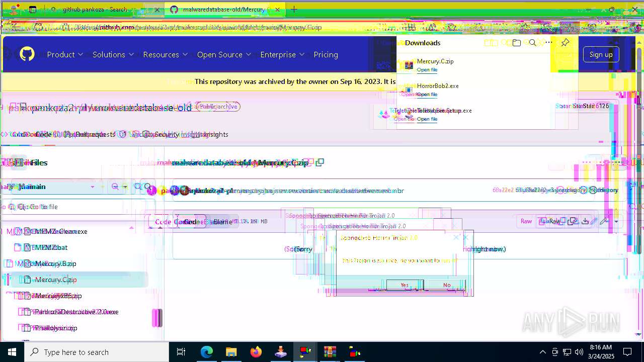Search downloads with magnifier icon
The image size is (644, 362).
click(x=532, y=43)
